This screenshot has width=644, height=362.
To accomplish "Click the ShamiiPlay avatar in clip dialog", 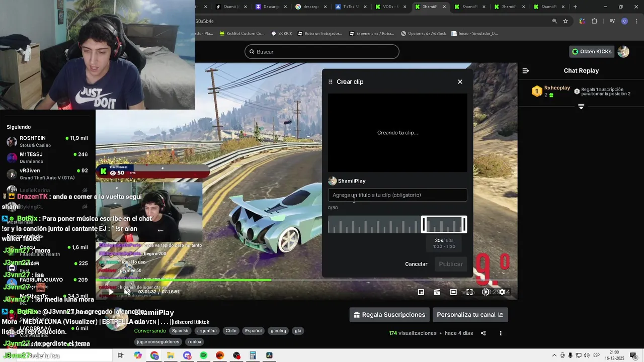I will 332,181.
